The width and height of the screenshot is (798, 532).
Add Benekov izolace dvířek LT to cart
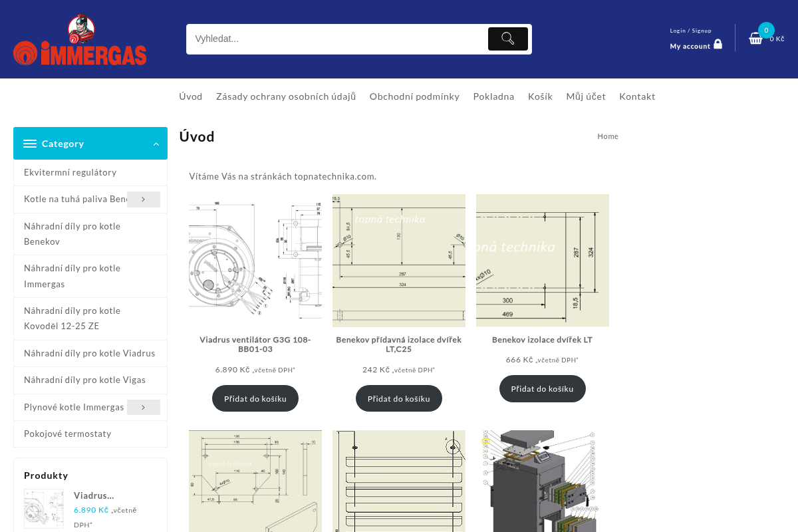click(x=543, y=388)
